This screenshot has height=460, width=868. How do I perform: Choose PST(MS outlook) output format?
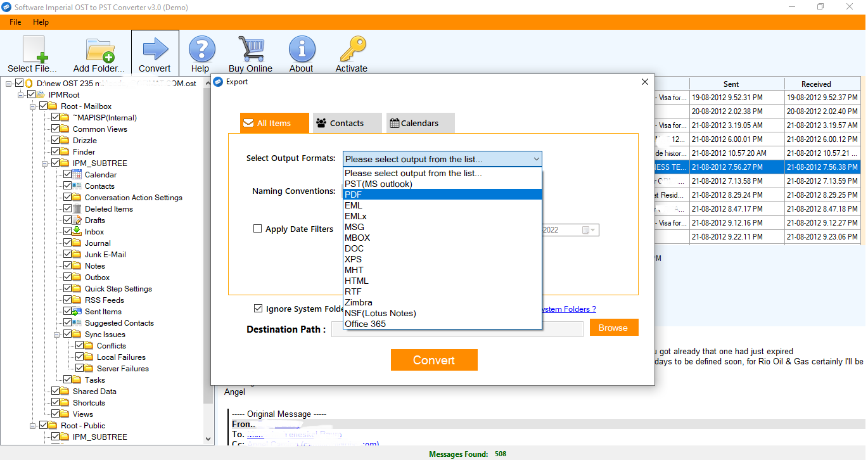click(x=442, y=184)
